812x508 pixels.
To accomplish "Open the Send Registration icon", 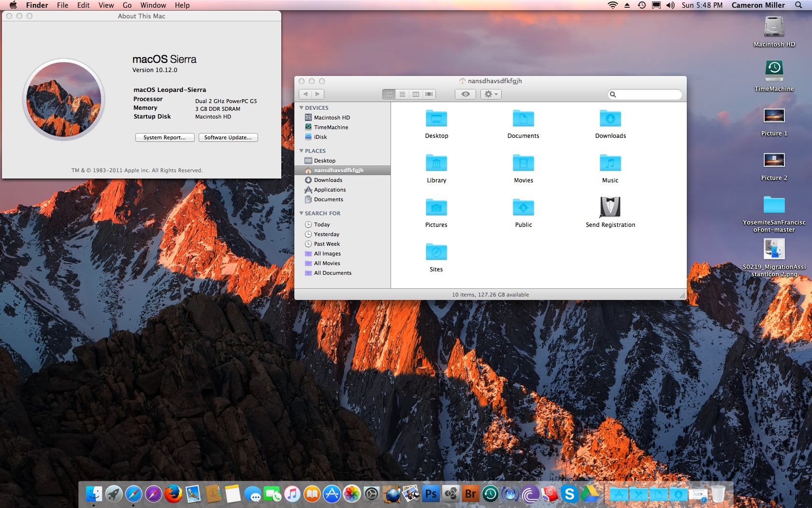I will pos(610,208).
